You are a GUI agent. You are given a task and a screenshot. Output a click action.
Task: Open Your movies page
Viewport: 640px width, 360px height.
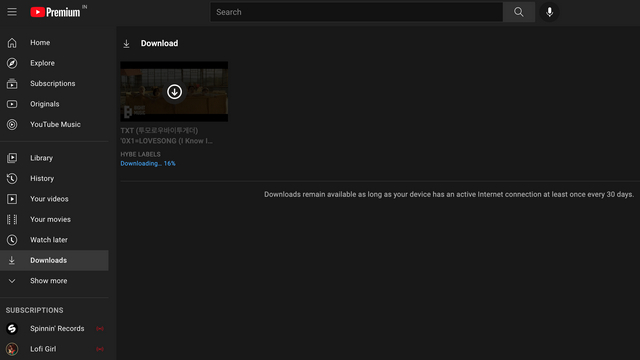pos(54,219)
